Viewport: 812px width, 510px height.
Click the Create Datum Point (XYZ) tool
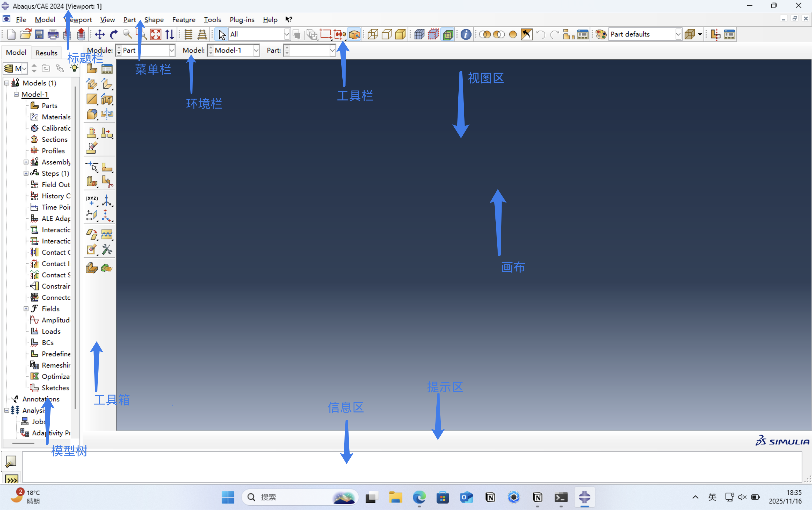[92, 200]
